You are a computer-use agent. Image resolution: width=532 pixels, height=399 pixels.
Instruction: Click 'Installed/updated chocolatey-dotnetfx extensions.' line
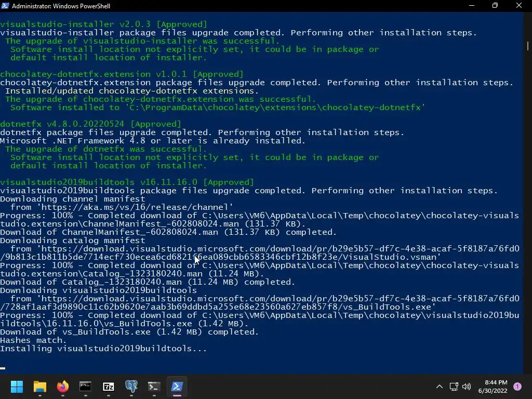click(132, 91)
